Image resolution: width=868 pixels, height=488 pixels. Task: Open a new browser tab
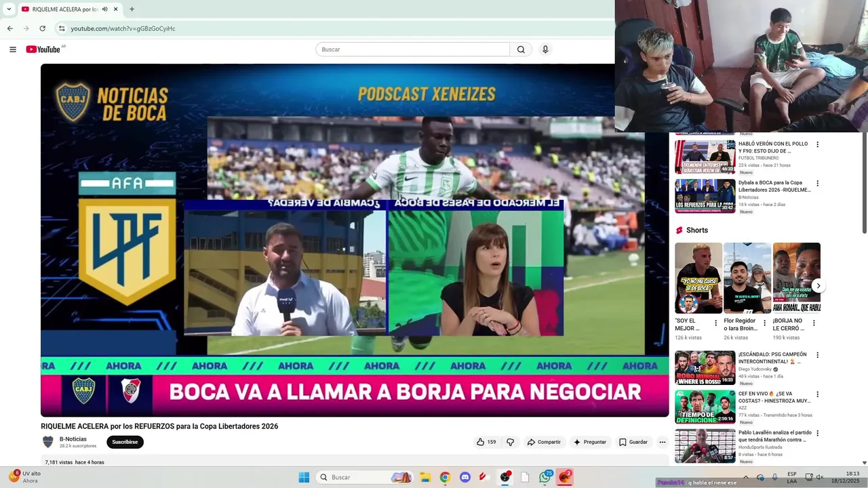[x=132, y=9]
